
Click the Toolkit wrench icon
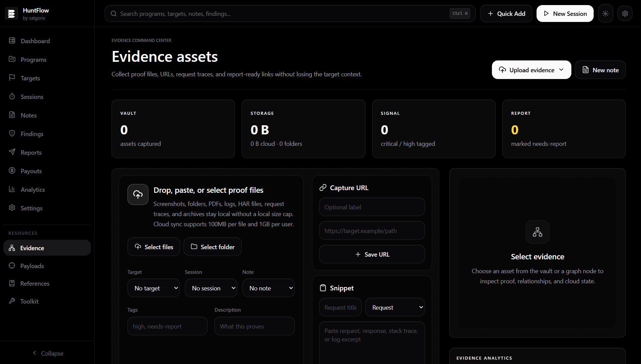[12, 301]
